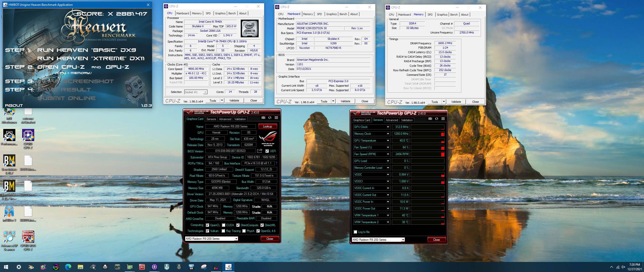Image resolution: width=644 pixels, height=272 pixels.
Task: Click the Lookup button in GPU-Z
Action: pyautogui.click(x=267, y=126)
